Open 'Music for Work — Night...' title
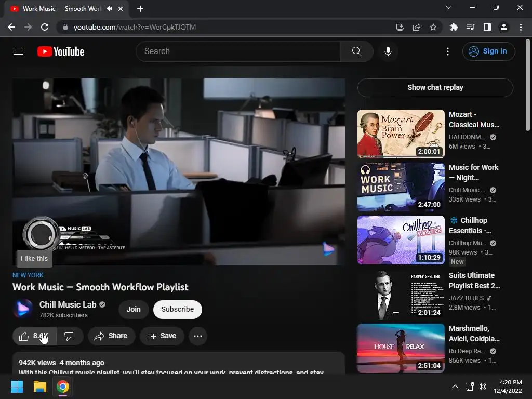Image resolution: width=532 pixels, height=399 pixels. (474, 172)
